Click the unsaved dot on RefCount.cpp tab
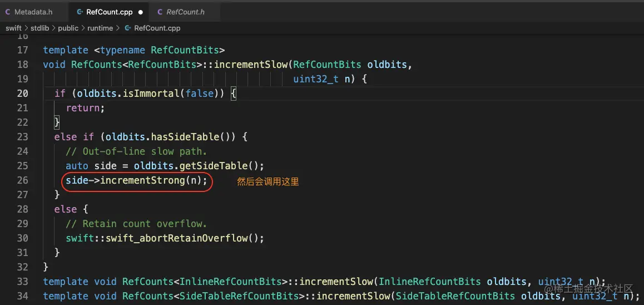 141,12
